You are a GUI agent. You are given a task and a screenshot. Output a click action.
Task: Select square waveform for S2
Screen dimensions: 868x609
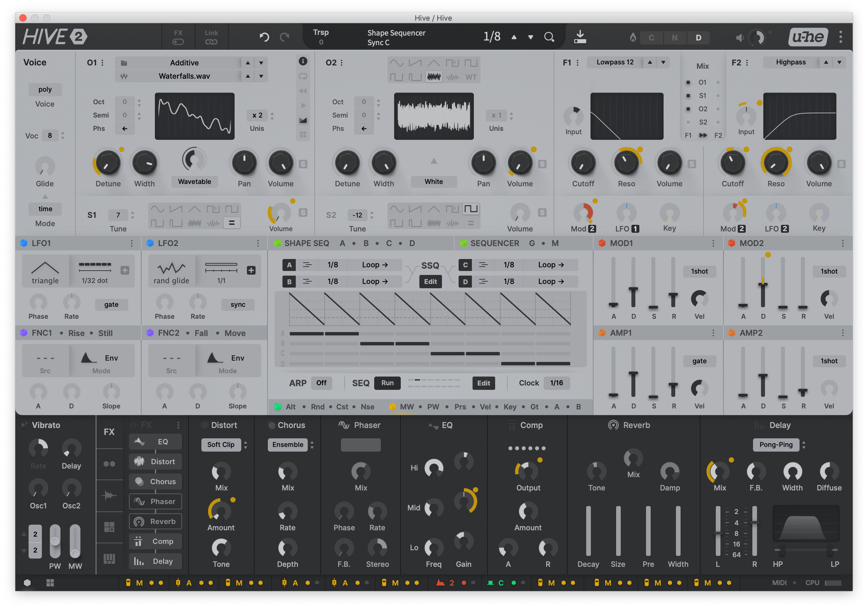point(471,209)
